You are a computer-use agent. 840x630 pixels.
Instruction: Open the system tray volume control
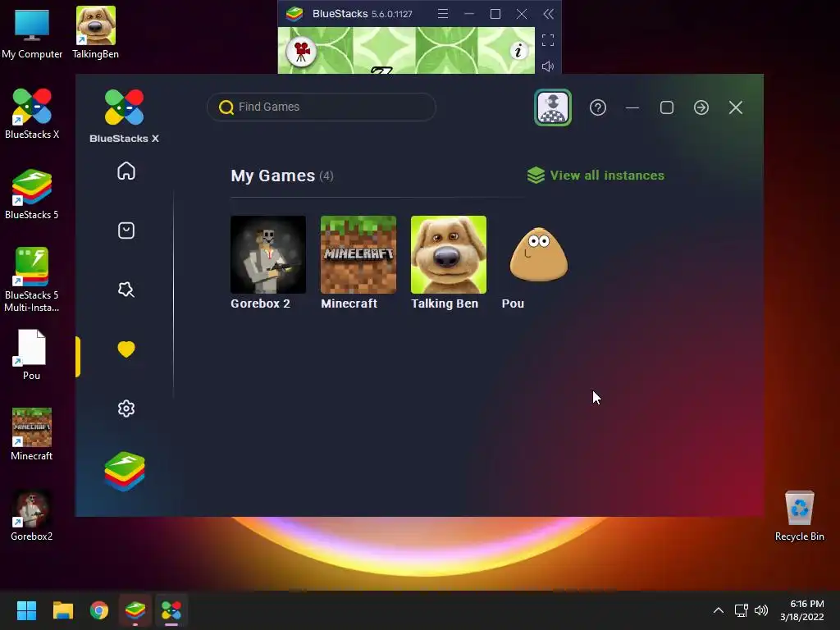click(761, 610)
